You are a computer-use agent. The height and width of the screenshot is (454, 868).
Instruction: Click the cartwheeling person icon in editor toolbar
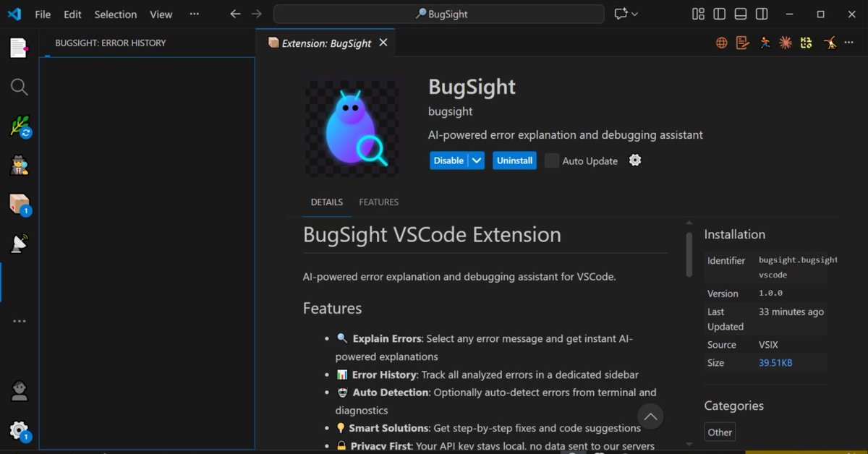(x=829, y=43)
